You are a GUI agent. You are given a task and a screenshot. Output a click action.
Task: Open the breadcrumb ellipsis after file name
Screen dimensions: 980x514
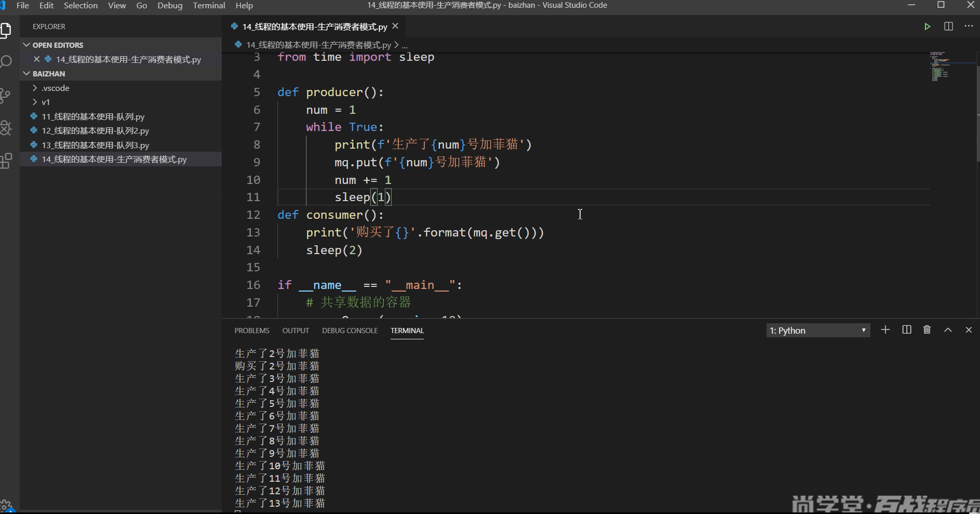point(405,45)
